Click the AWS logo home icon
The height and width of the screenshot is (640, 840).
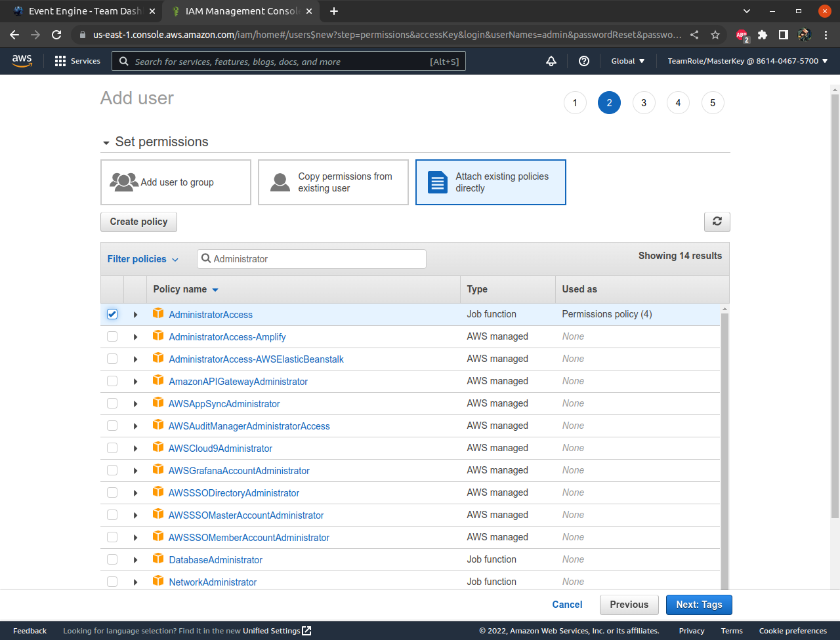[22, 60]
